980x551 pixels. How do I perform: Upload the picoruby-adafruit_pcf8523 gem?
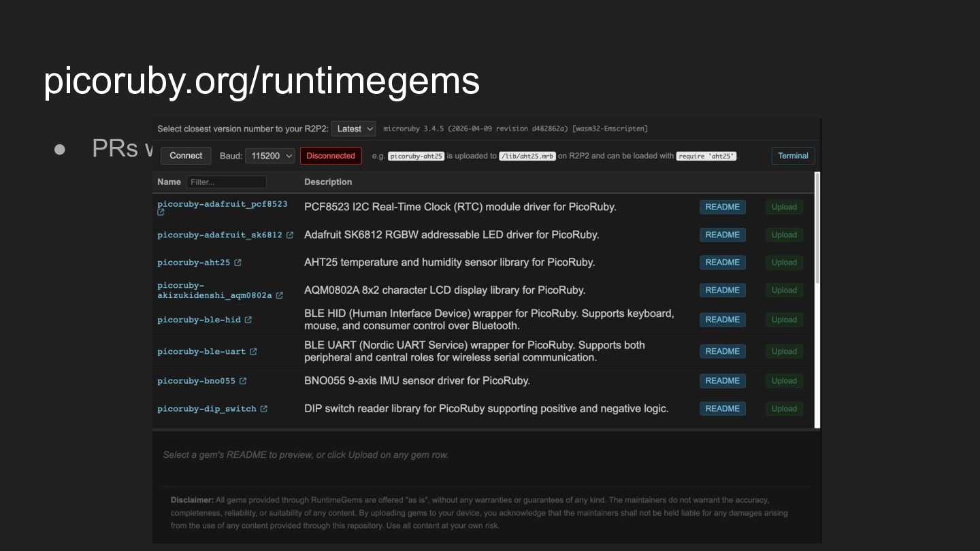click(x=784, y=207)
